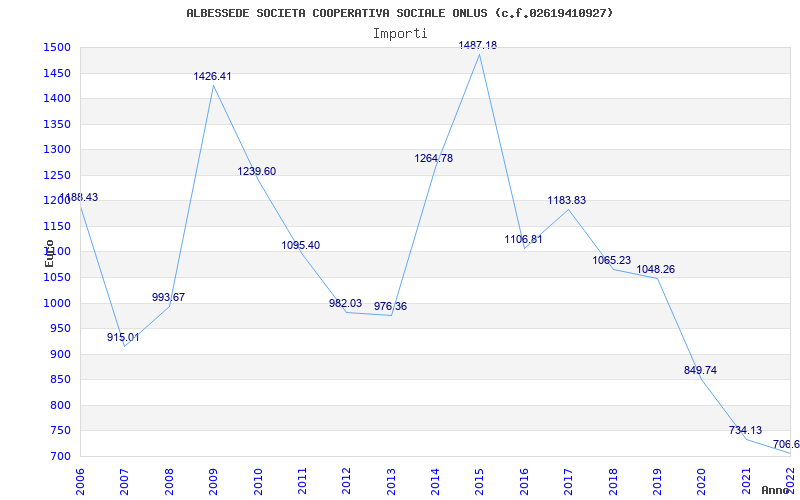
Task: Click the 1264.78 value label
Action: (x=434, y=159)
